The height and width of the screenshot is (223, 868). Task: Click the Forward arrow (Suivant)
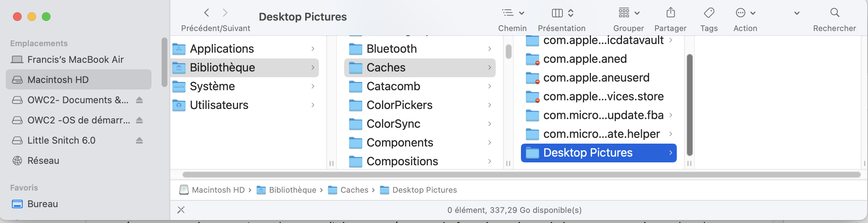(225, 13)
